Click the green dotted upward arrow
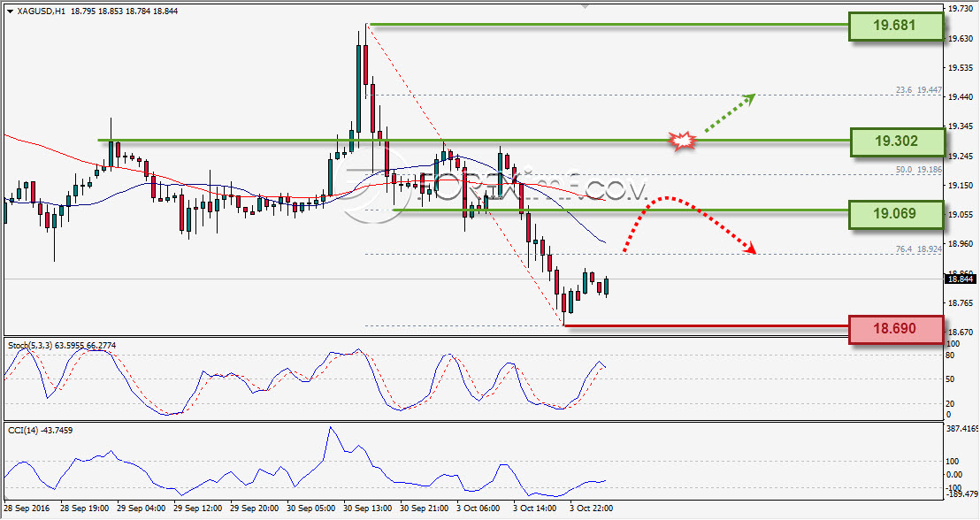Screen dimensions: 980x520 click(x=730, y=113)
